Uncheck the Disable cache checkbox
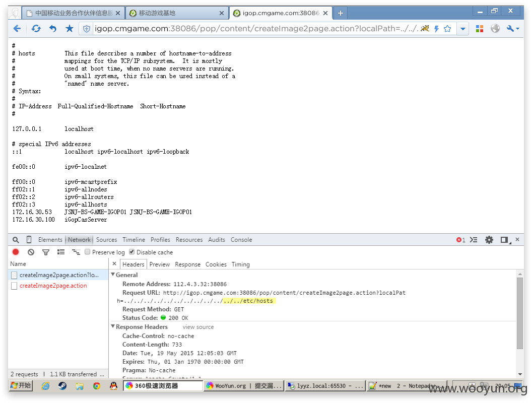 (x=132, y=252)
